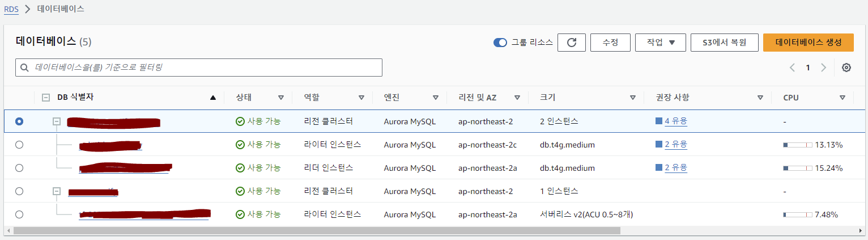
Task: Open 역할 column sort dropdown
Action: tap(361, 98)
